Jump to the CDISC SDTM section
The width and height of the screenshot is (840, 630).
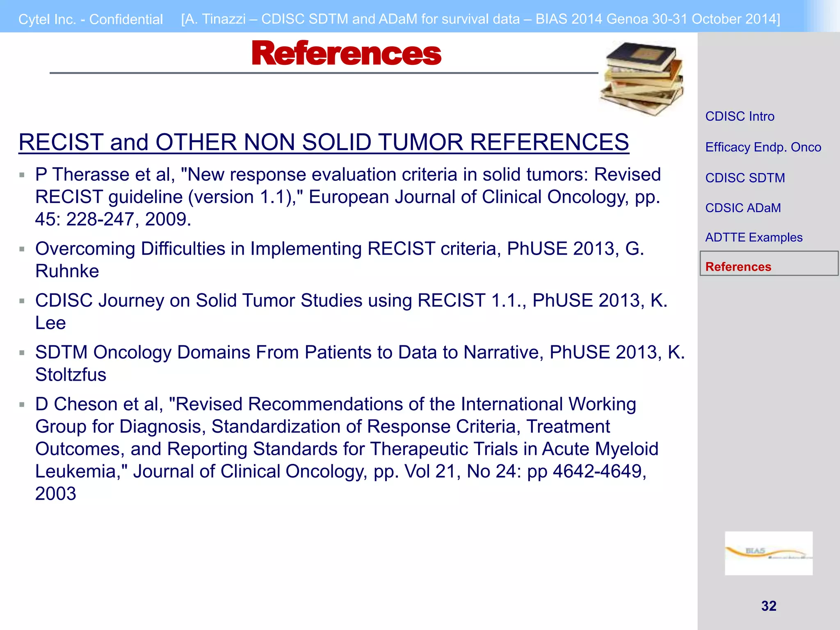click(x=745, y=178)
